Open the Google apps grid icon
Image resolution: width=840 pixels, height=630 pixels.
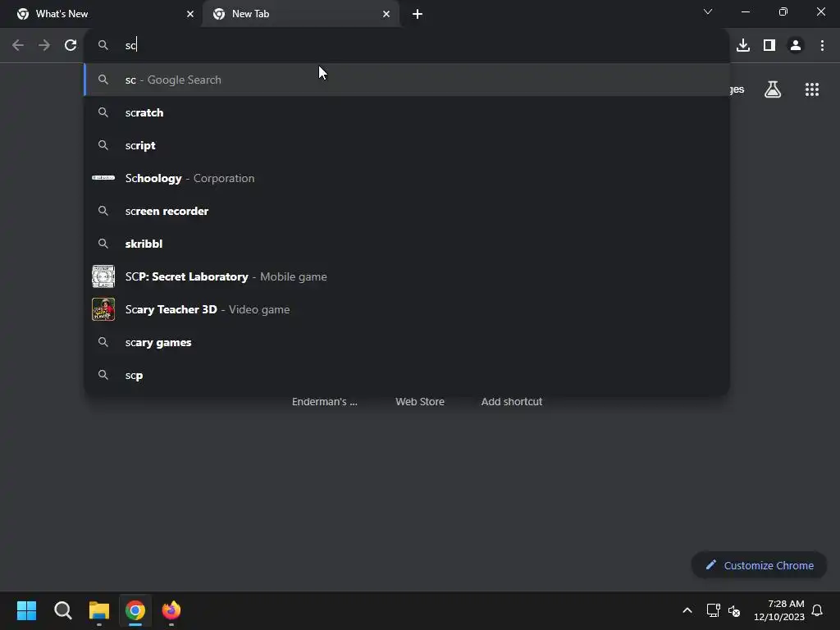812,89
